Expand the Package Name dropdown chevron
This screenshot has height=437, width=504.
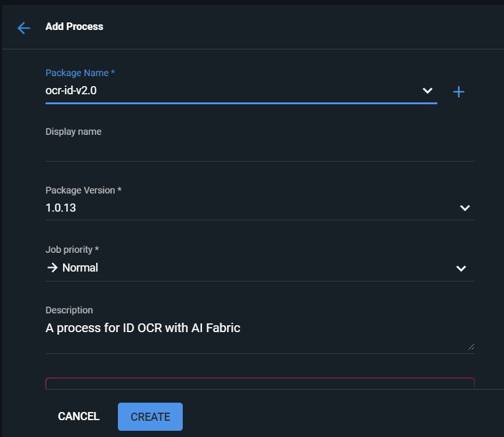click(427, 91)
